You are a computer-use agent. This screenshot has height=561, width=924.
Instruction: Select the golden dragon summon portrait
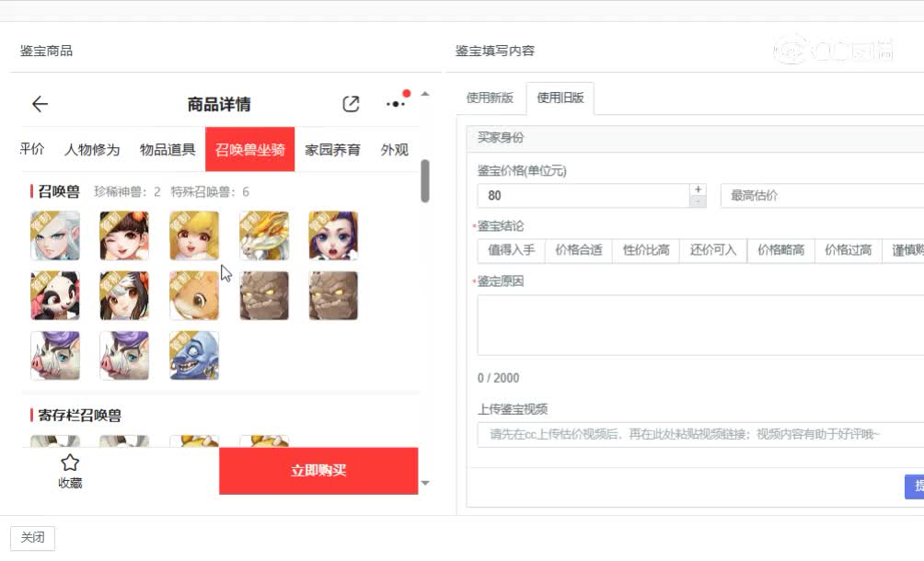point(264,236)
